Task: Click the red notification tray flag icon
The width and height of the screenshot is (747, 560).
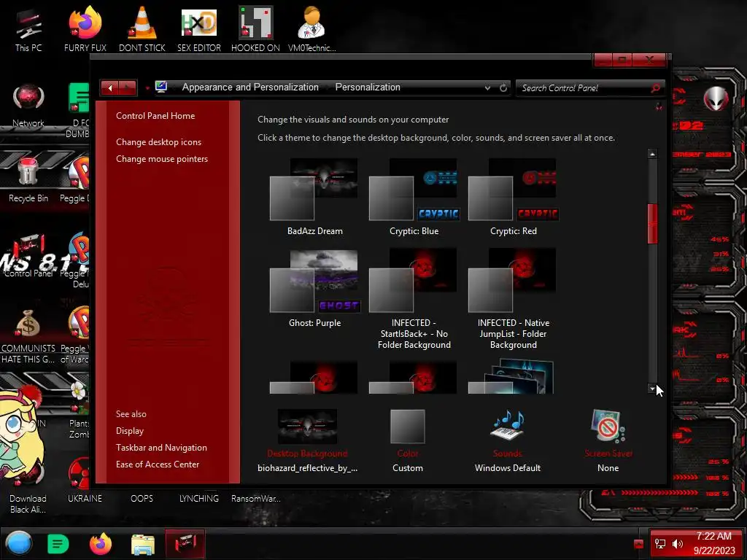Action: pos(639,544)
